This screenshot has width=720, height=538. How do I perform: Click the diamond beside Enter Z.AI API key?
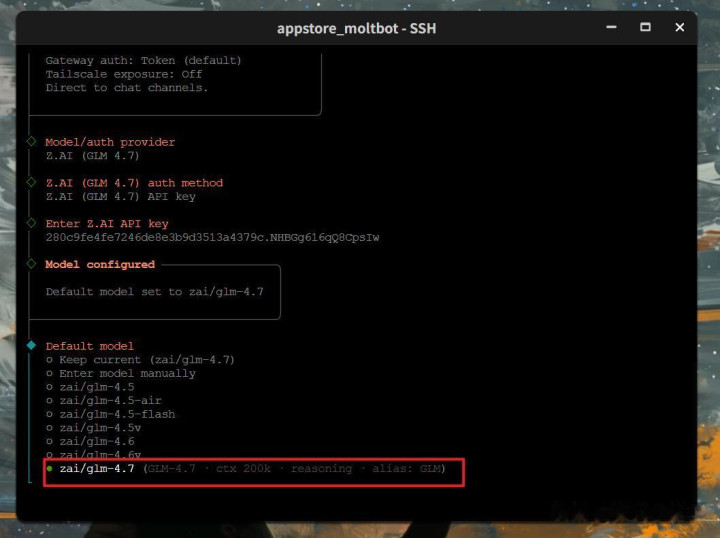click(31, 223)
